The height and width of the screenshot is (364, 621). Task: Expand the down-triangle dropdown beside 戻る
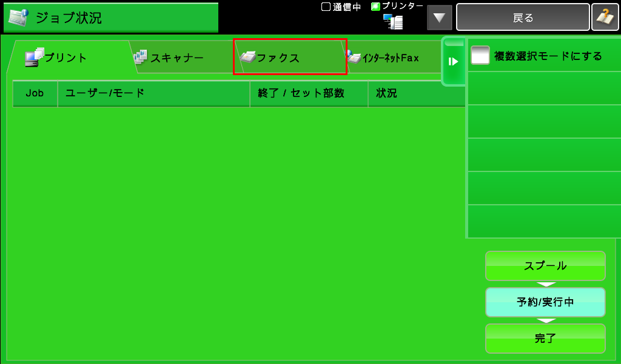tap(440, 18)
